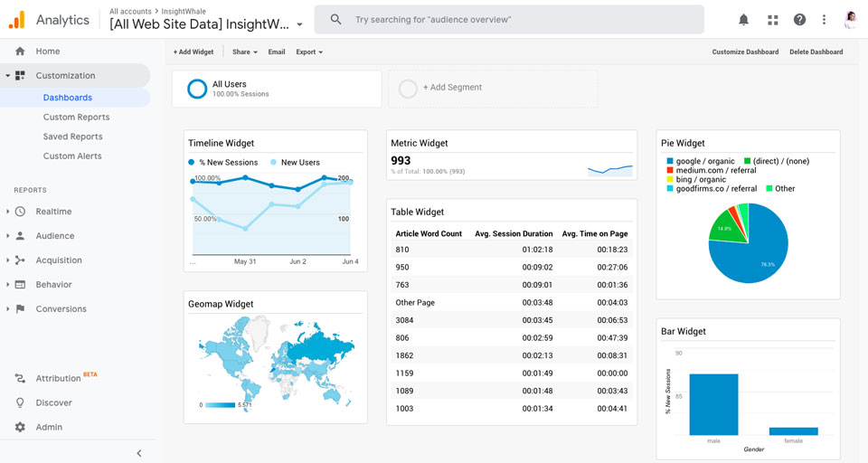Click the notifications bell icon
The height and width of the screenshot is (463, 868).
[743, 20]
